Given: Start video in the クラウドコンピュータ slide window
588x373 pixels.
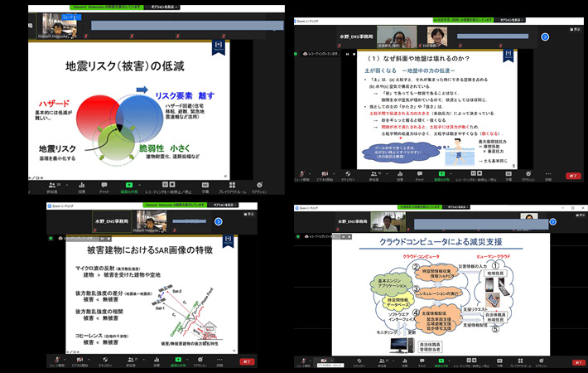Looking at the screenshot, I should pos(324,361).
